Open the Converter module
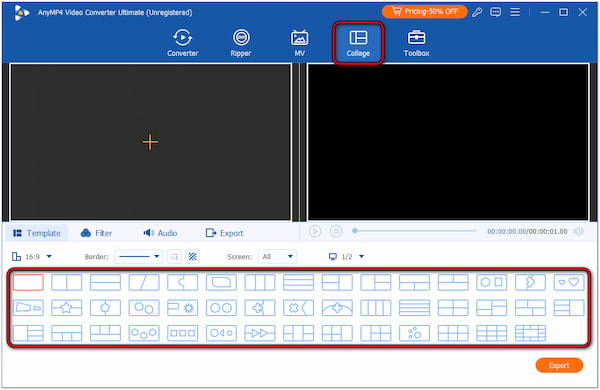Viewport: 600px width, 390px height. click(183, 43)
